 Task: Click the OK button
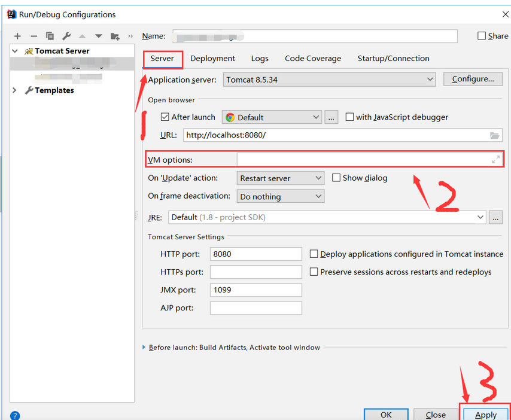pyautogui.click(x=386, y=415)
